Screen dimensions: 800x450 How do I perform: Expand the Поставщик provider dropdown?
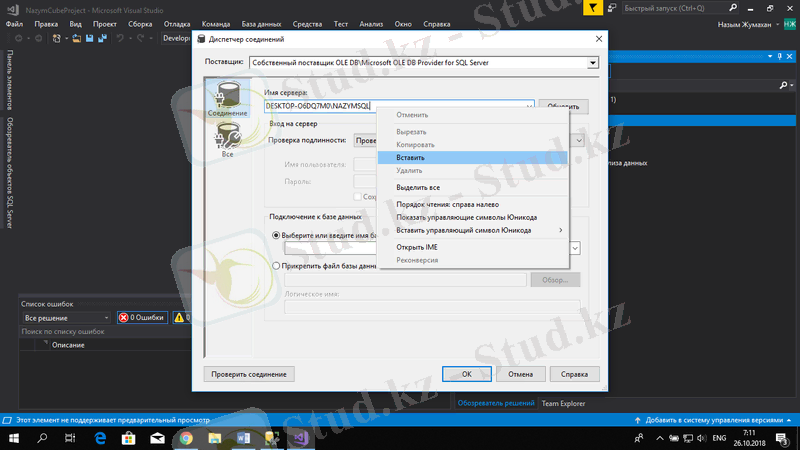tap(592, 63)
